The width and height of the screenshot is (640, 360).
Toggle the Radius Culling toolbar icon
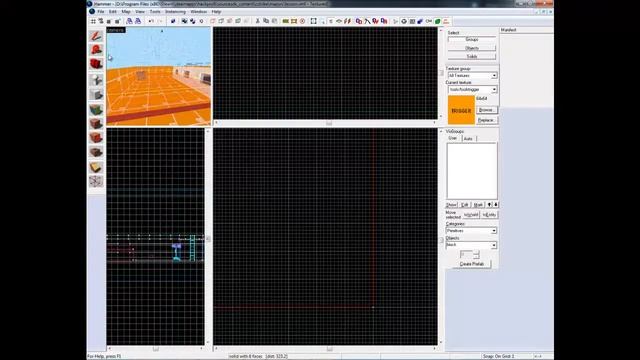302,21
